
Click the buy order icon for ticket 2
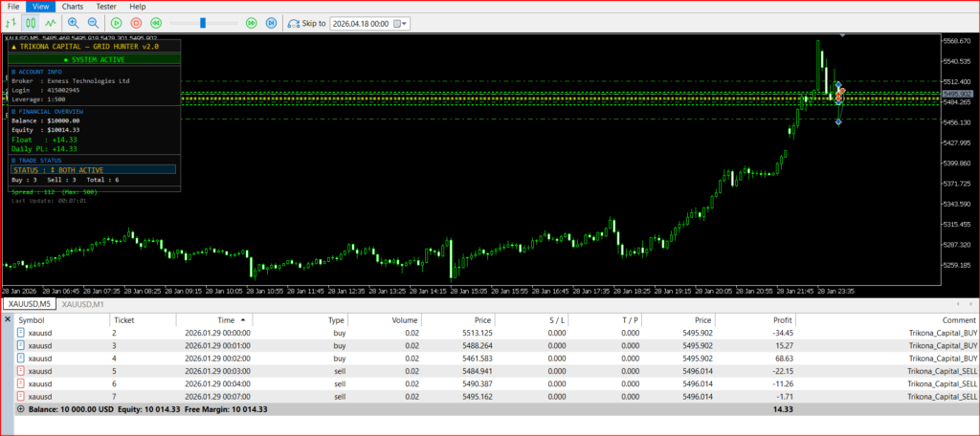tap(21, 333)
